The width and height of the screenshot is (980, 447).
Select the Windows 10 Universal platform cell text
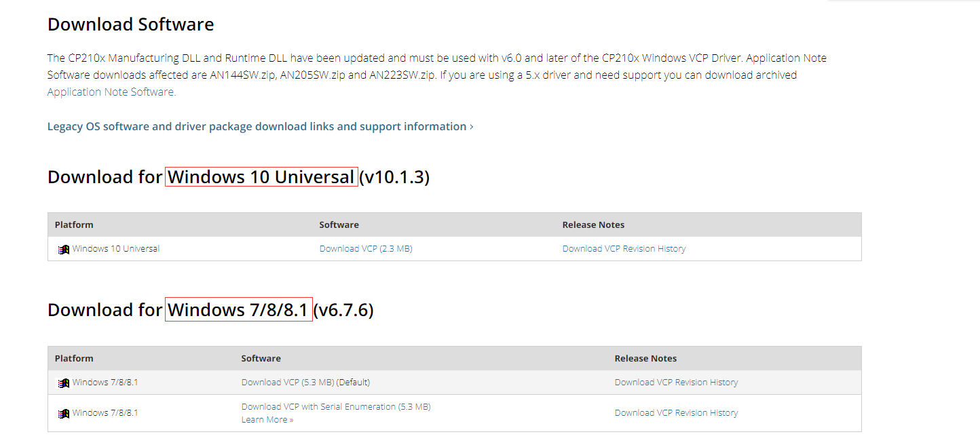tap(116, 249)
